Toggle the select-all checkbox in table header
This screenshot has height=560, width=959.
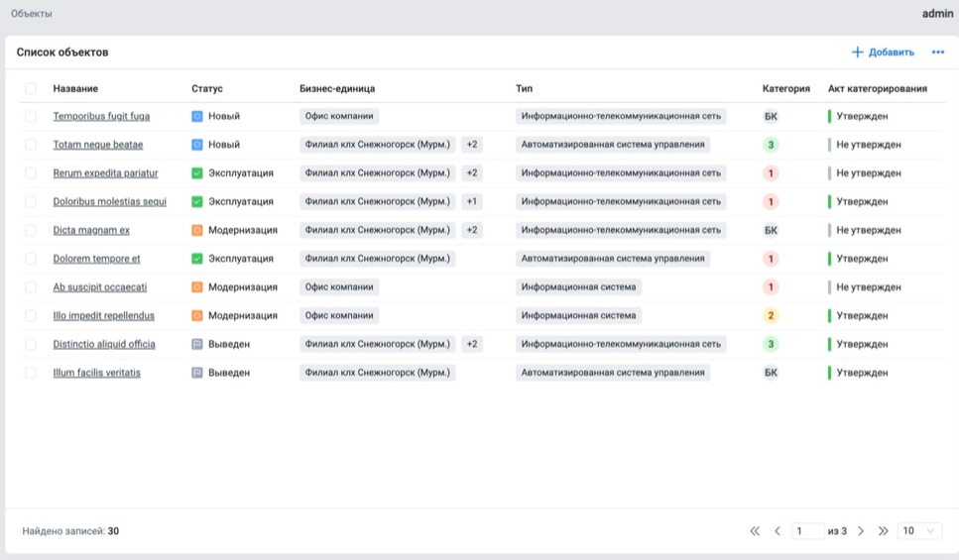tap(31, 88)
